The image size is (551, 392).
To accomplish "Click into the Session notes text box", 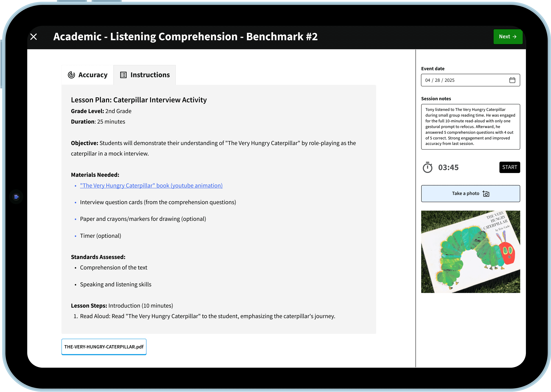I will (470, 127).
